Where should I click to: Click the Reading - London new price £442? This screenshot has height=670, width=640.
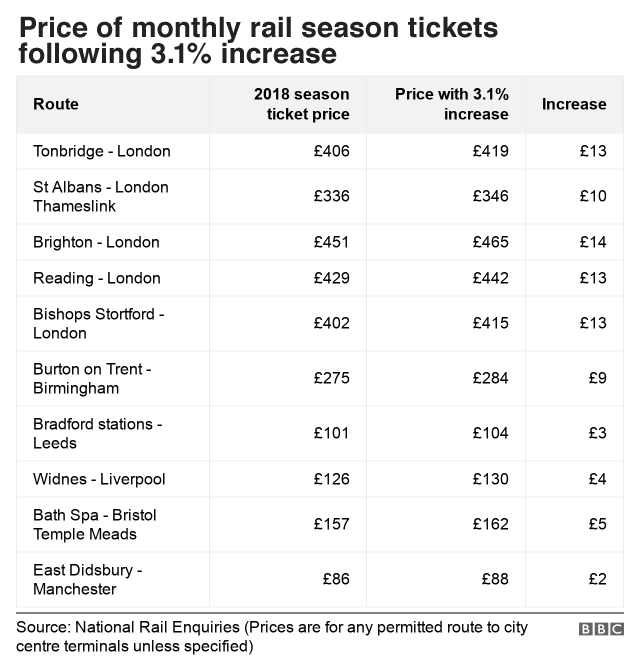pos(490,278)
